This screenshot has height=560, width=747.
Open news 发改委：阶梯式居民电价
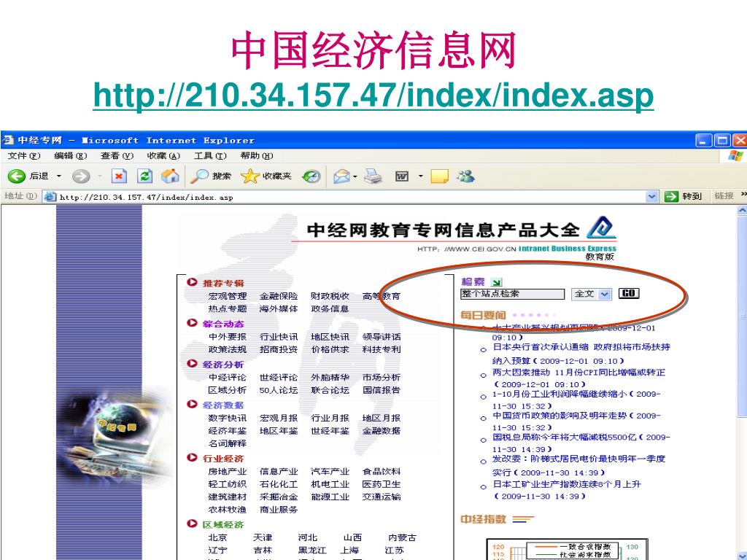578,459
